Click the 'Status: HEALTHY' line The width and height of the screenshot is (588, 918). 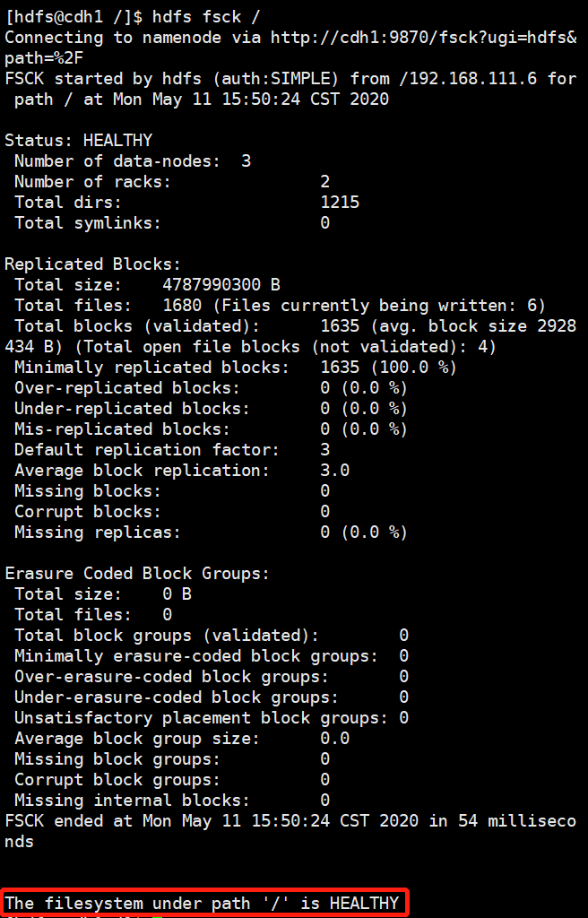point(79,141)
